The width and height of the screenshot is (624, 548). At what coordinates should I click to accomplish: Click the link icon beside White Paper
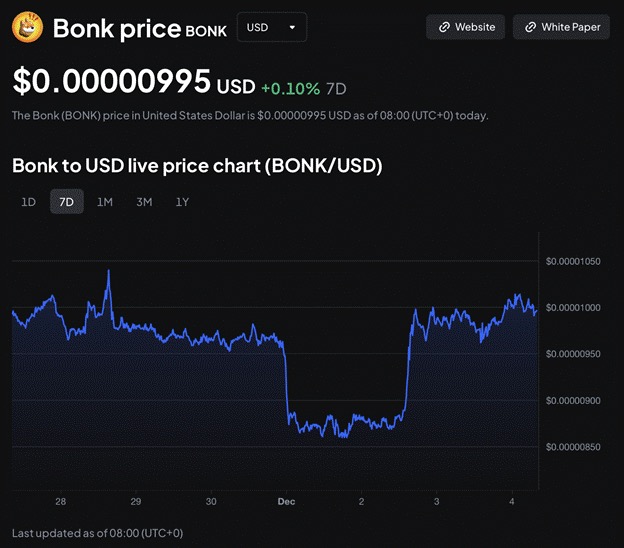click(531, 27)
